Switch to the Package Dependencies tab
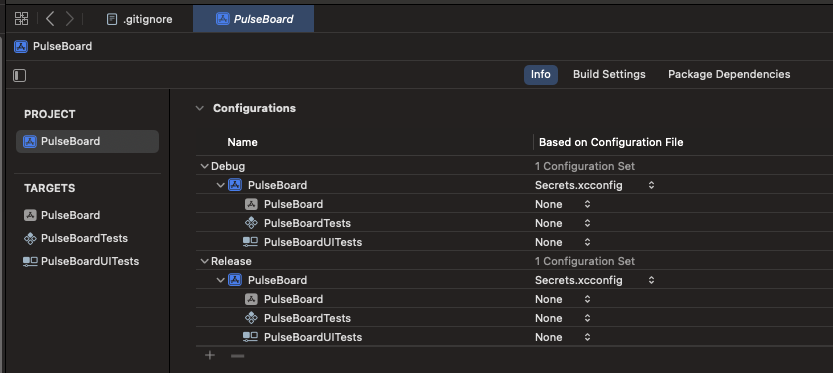 729,74
